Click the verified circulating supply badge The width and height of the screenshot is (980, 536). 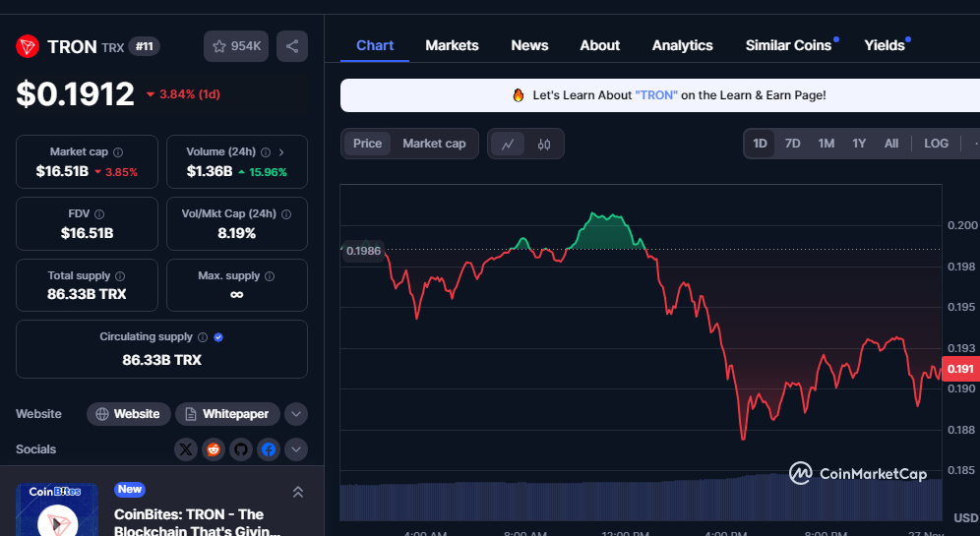(x=218, y=337)
